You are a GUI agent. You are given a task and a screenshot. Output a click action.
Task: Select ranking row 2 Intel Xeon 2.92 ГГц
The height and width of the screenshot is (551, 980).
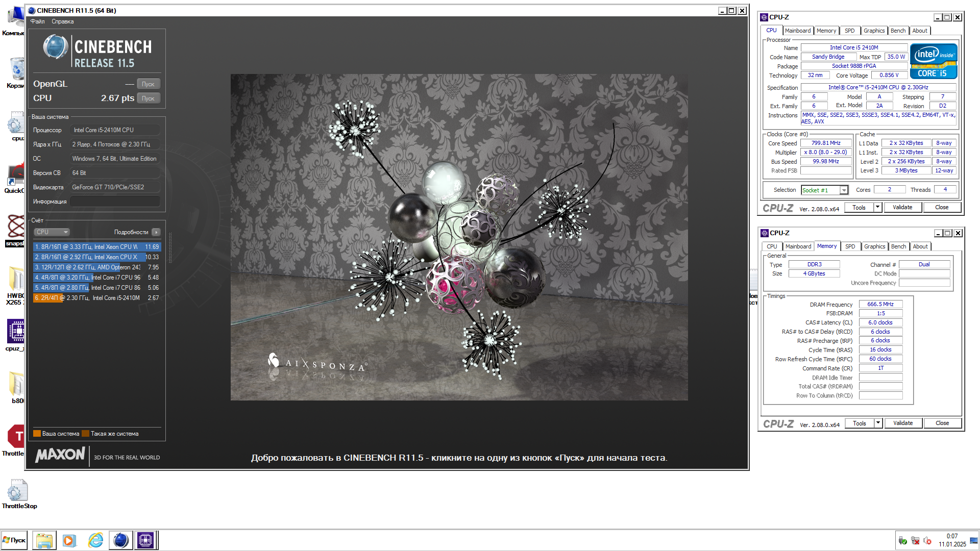tap(97, 257)
